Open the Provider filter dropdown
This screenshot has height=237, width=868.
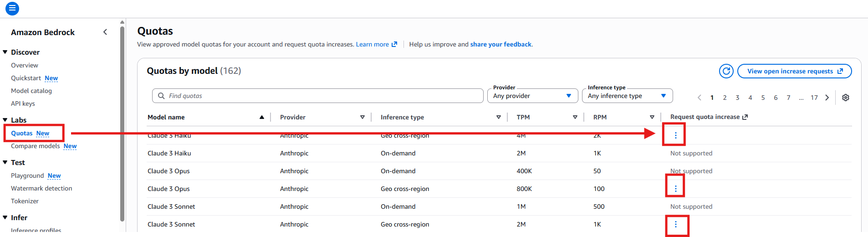point(532,96)
